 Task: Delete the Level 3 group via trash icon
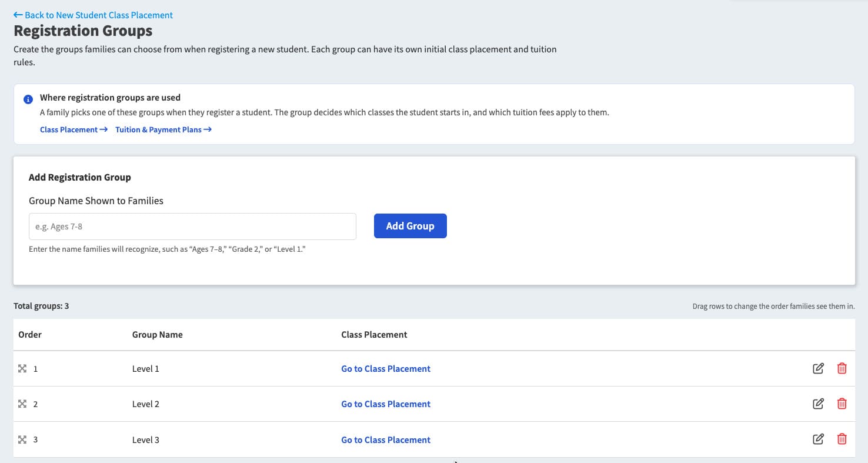pos(842,439)
